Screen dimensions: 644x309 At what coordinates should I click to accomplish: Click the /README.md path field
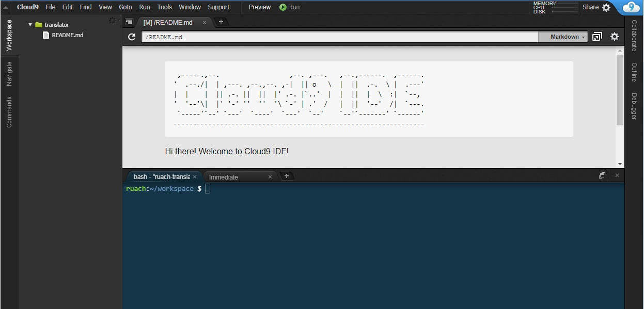tap(340, 37)
